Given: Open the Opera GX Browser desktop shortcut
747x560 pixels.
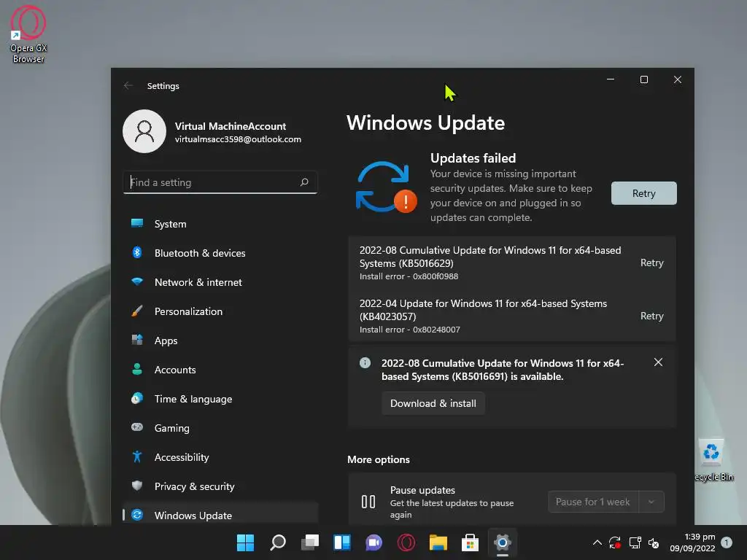Looking at the screenshot, I should tap(28, 34).
